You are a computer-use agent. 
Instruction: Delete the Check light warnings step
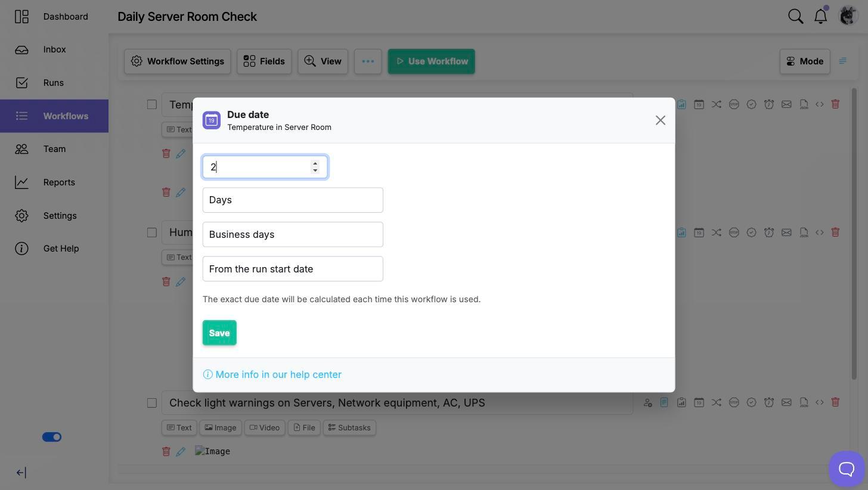pyautogui.click(x=835, y=402)
